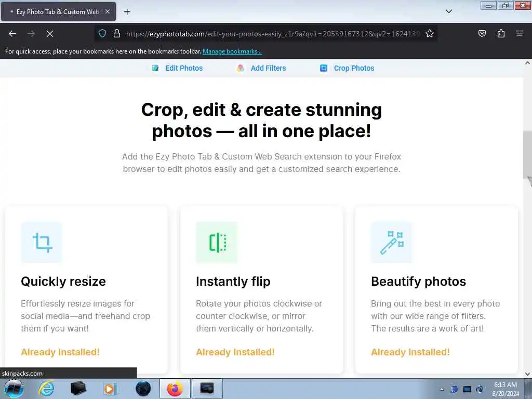The width and height of the screenshot is (532, 399).
Task: Click the Instantly flip heading
Action: tap(233, 282)
